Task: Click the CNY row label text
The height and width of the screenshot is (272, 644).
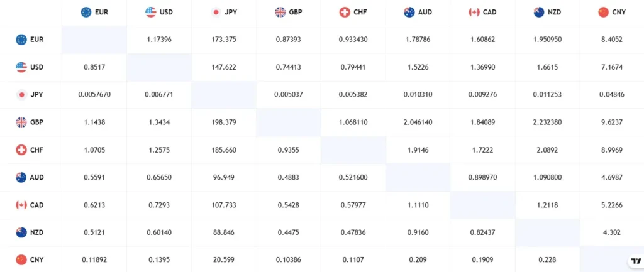Action: point(36,259)
